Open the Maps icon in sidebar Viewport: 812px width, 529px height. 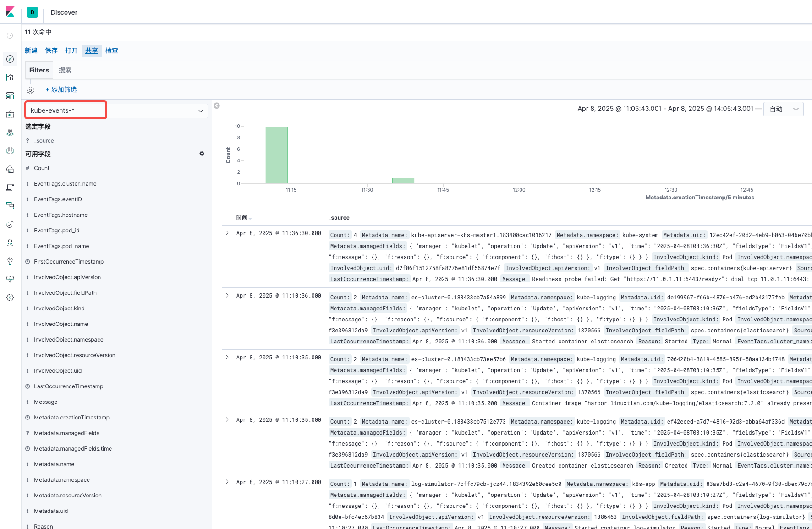(x=10, y=132)
